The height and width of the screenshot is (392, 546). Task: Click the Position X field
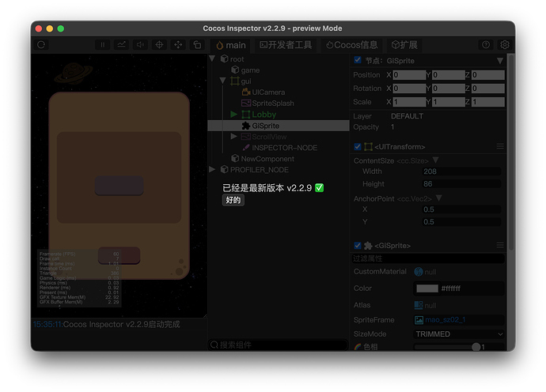[x=409, y=75]
